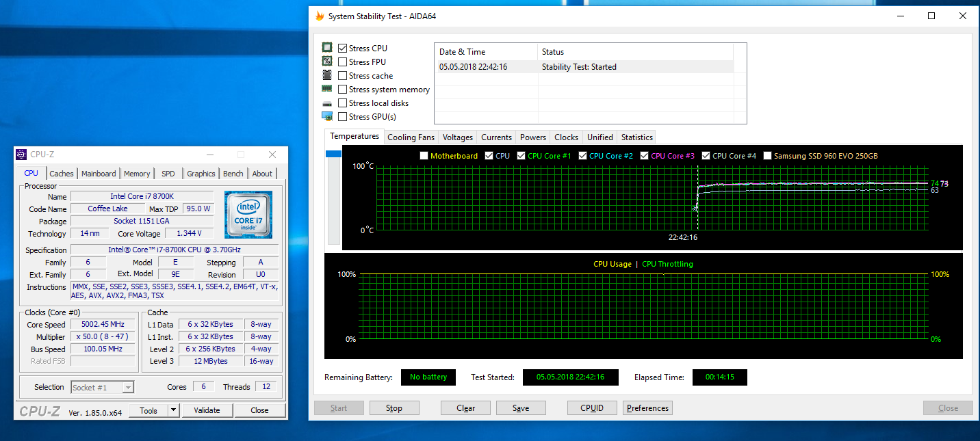Hide CPU Core #4 temperature line
Image resolution: width=980 pixels, height=441 pixels.
706,156
